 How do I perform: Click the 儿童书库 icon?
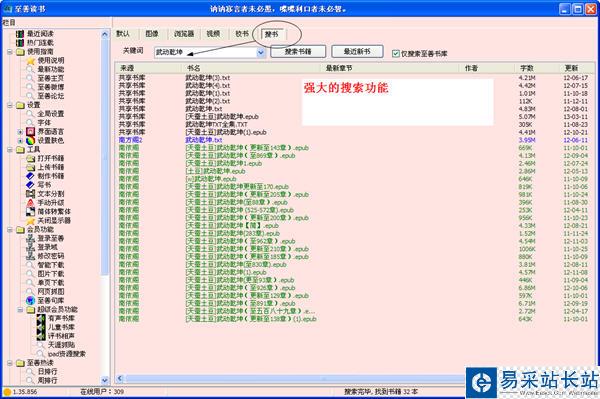pyautogui.click(x=41, y=327)
